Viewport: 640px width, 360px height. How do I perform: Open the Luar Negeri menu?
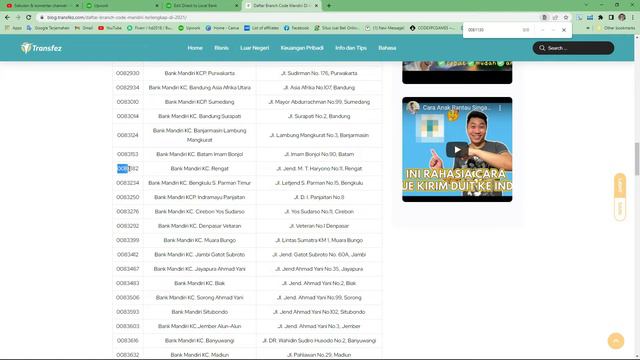pos(254,48)
